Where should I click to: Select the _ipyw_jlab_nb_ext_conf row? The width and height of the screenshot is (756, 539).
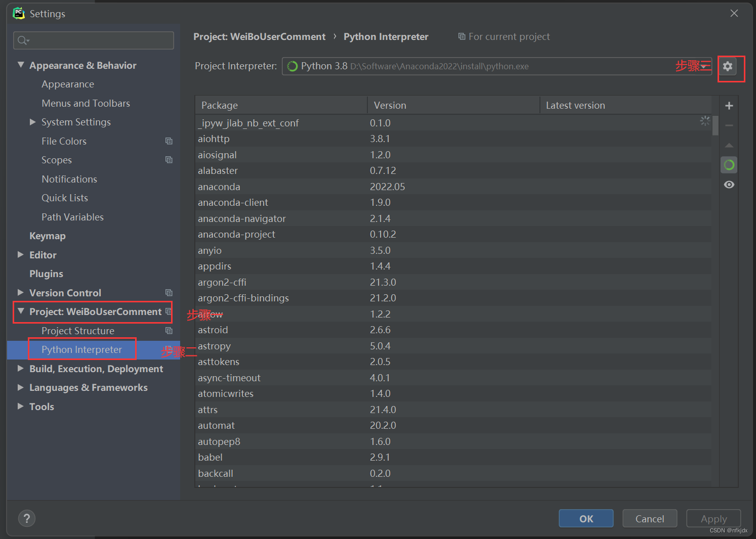pos(453,123)
